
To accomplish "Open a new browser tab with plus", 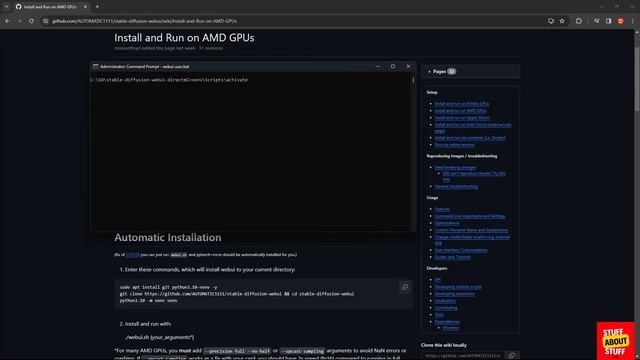I will coord(97,7).
